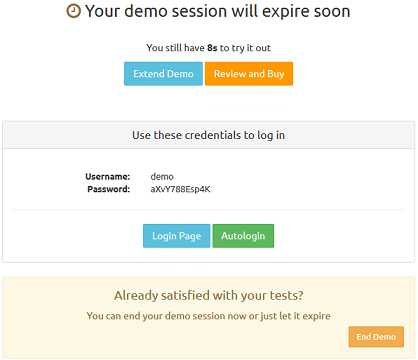Click the words 'to try it out'
This screenshot has width=418, height=360.
coord(245,48)
